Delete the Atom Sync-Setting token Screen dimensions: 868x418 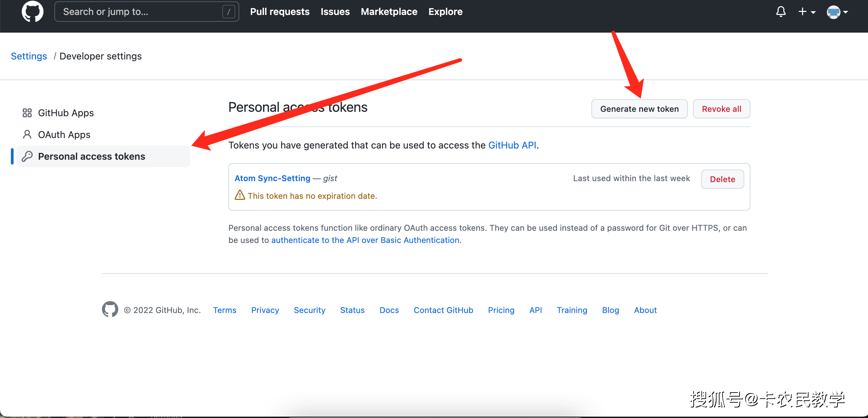723,179
